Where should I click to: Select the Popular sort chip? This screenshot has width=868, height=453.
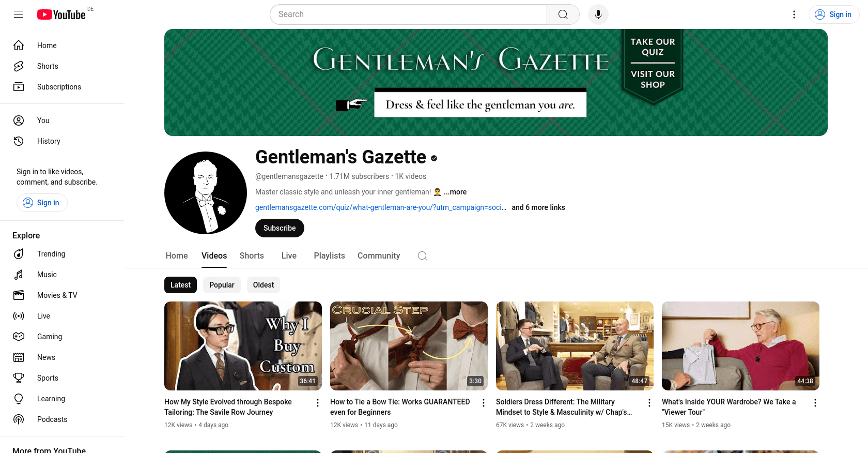(x=222, y=285)
